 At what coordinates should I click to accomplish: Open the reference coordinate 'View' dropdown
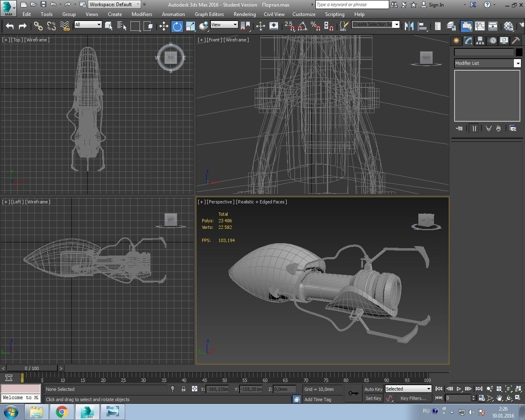[224, 25]
